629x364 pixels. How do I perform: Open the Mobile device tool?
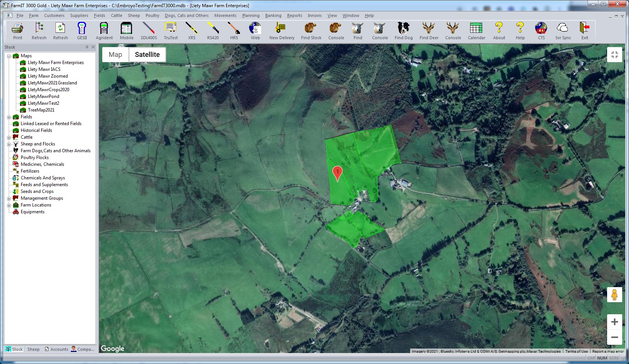click(126, 31)
